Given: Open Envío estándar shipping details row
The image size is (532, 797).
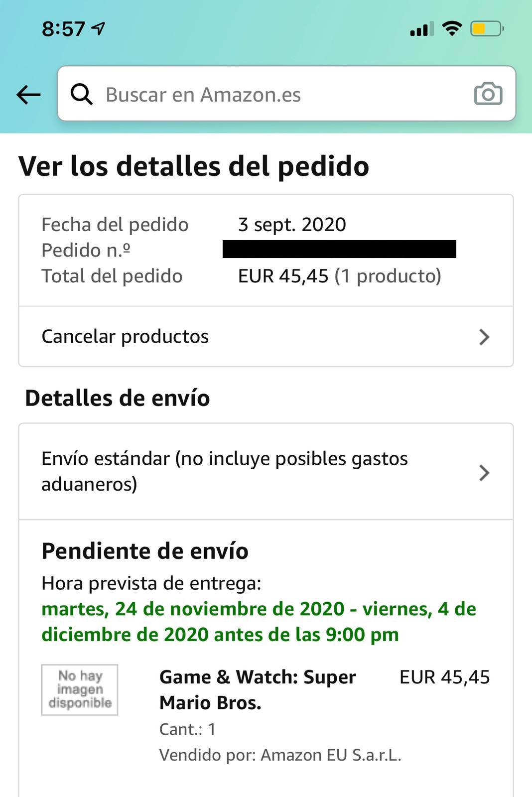Looking at the screenshot, I should (224, 471).
